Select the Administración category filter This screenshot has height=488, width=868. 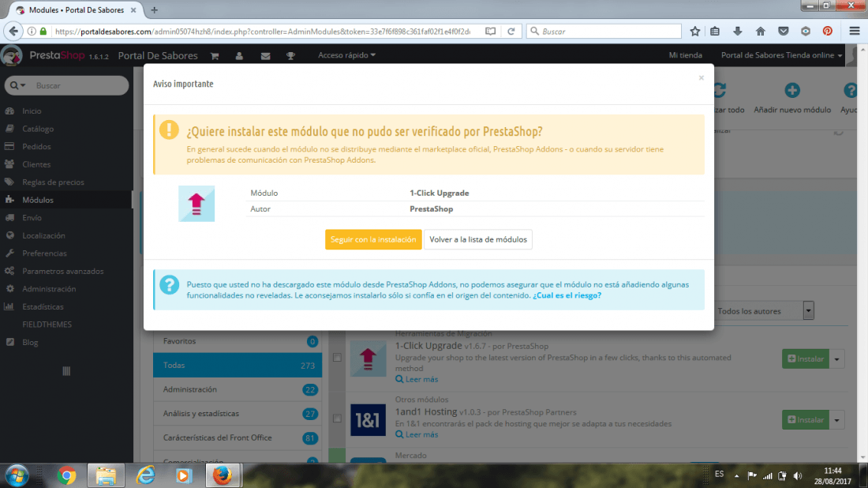pos(238,389)
